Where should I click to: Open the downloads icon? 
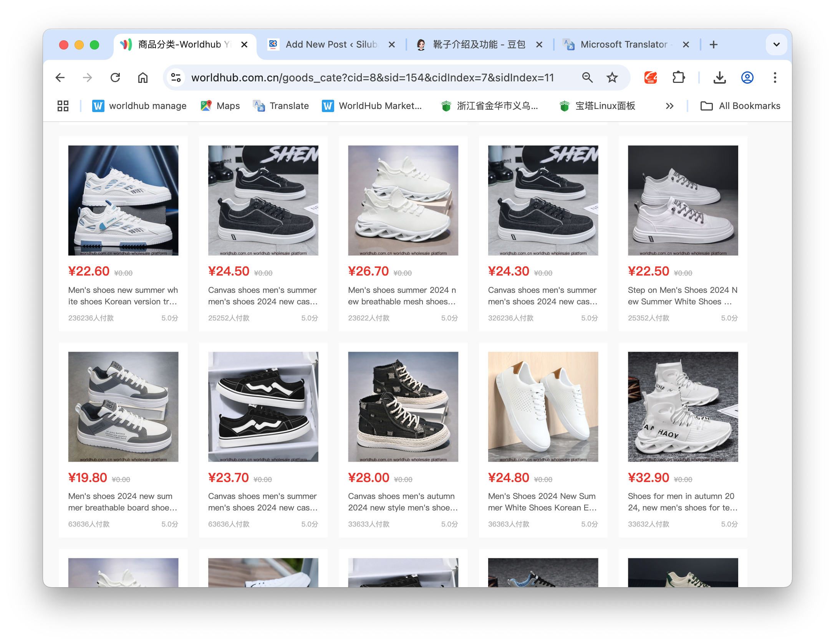click(x=719, y=78)
